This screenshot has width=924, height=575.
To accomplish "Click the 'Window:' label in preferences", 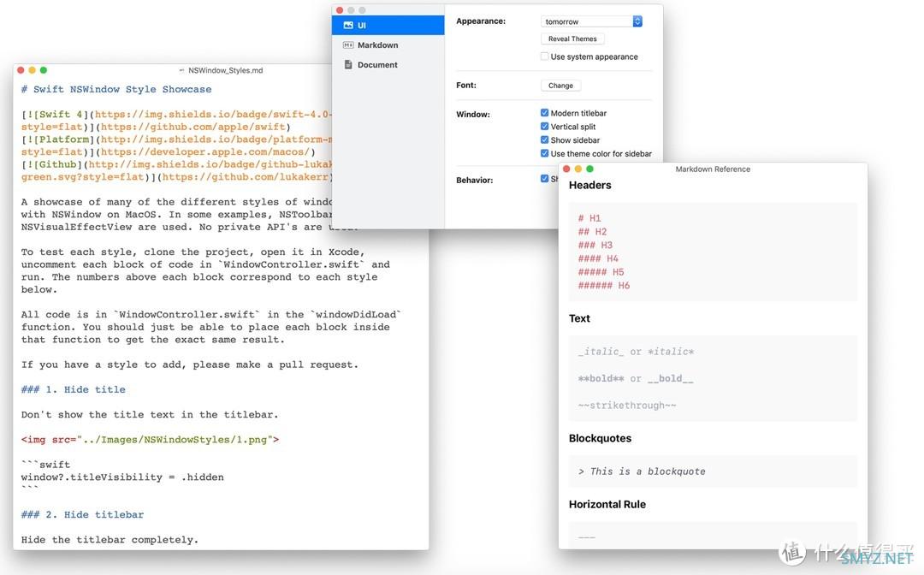I will click(x=473, y=115).
